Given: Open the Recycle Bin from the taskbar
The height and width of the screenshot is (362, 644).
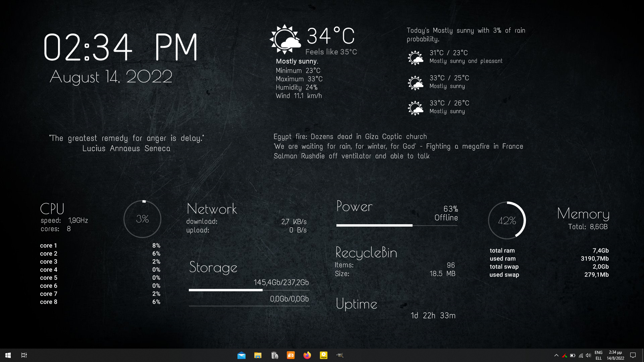Looking at the screenshot, I should [x=274, y=355].
